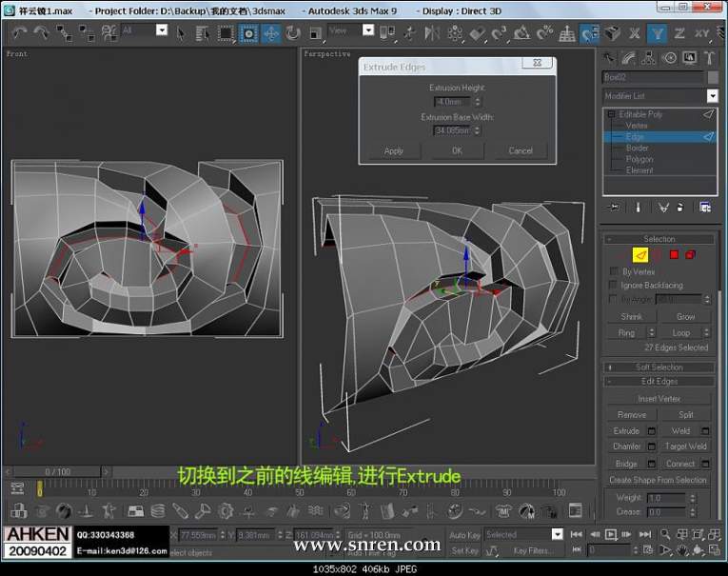Select Vertex in the modifier stack
The height and width of the screenshot is (576, 728).
[637, 126]
